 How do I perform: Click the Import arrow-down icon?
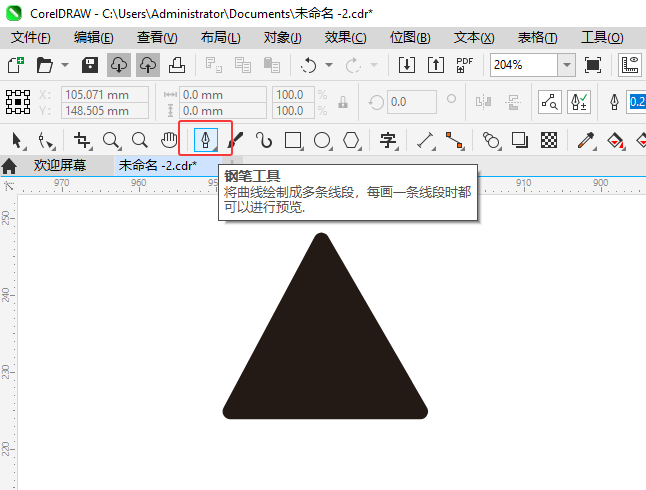pos(407,65)
